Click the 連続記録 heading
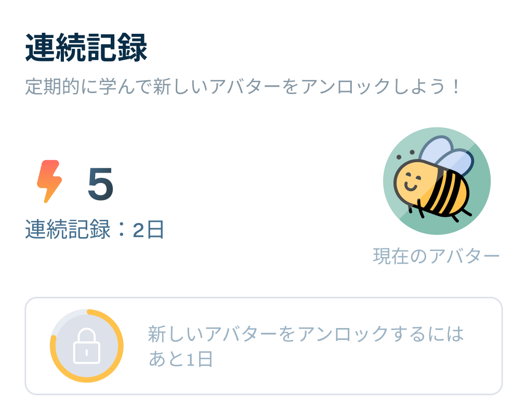Image resolution: width=526 pixels, height=420 pixels. 86,49
